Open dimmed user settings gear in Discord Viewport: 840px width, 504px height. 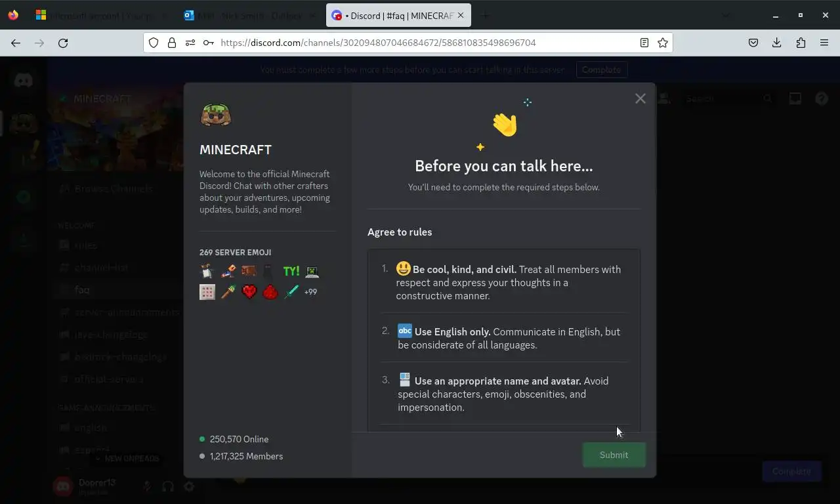pyautogui.click(x=189, y=486)
